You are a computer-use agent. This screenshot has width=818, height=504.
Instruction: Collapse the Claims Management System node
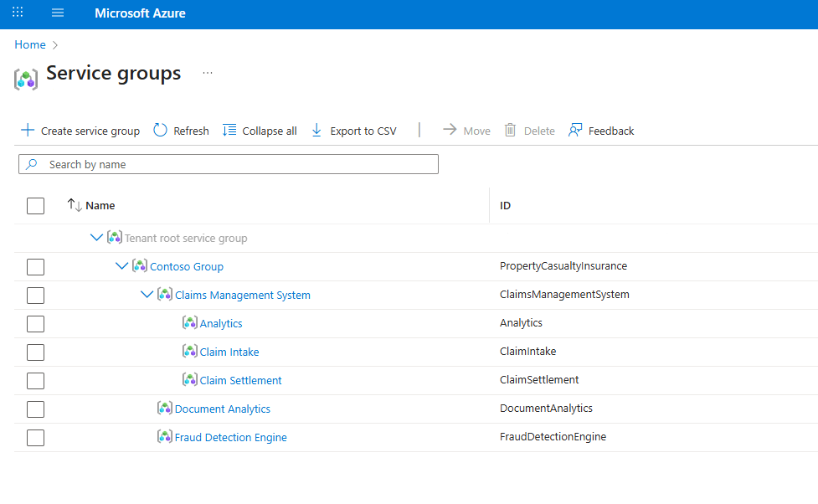point(147,295)
